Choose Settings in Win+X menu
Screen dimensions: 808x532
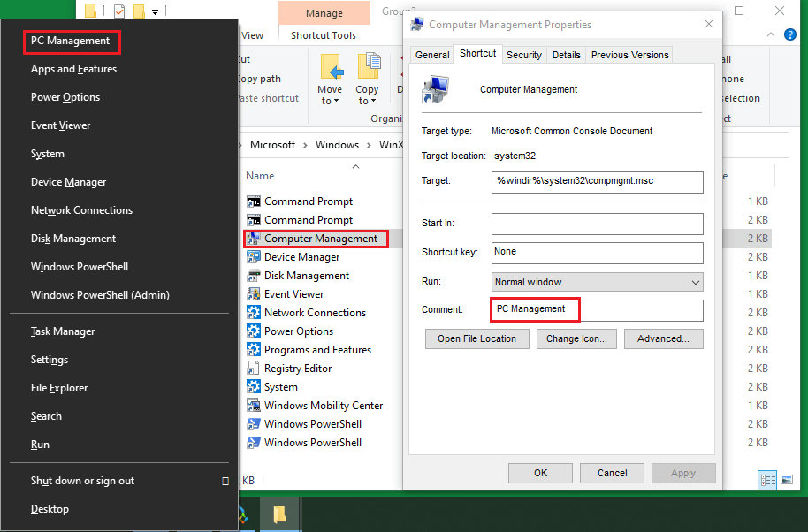[50, 360]
